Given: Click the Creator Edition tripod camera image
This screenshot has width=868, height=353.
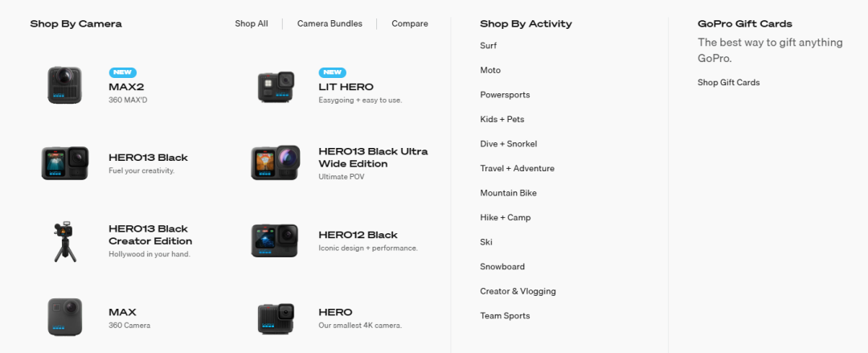Looking at the screenshot, I should (65, 240).
